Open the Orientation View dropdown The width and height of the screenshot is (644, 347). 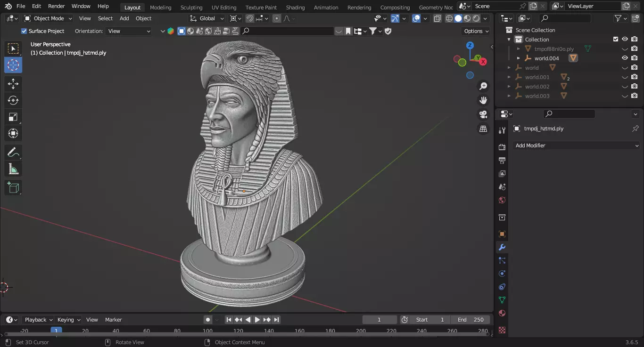tap(129, 31)
